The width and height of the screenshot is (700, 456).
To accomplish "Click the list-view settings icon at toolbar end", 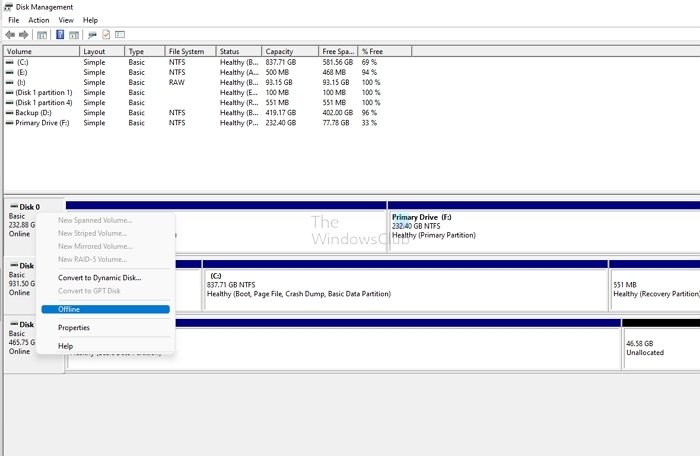I will click(120, 34).
